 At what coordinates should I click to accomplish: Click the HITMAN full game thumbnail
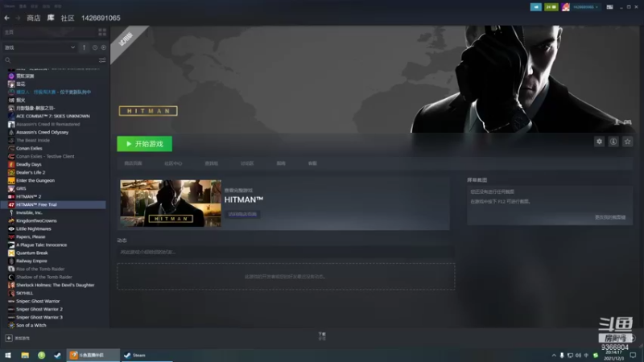(x=171, y=204)
